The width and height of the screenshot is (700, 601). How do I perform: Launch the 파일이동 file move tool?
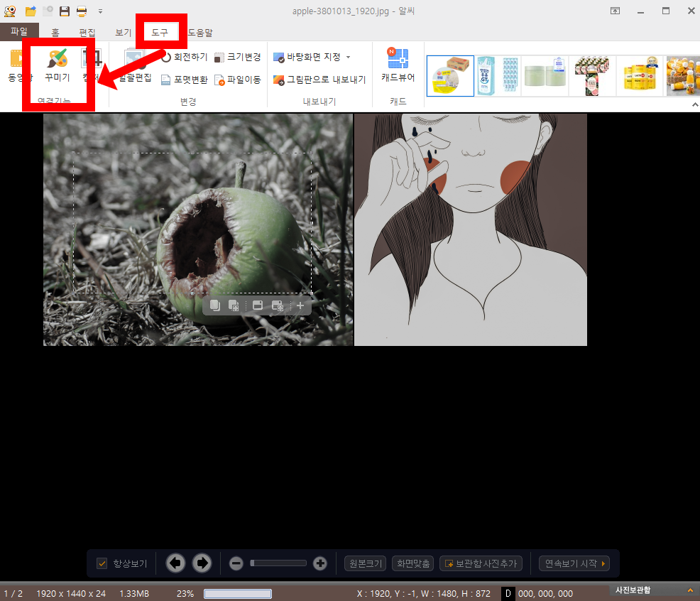click(244, 80)
